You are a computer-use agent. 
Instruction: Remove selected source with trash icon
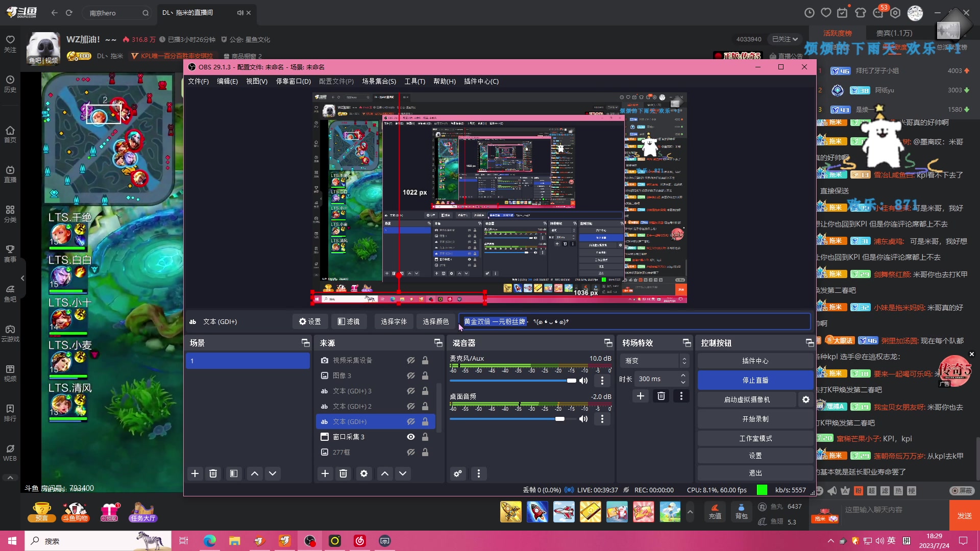click(344, 473)
